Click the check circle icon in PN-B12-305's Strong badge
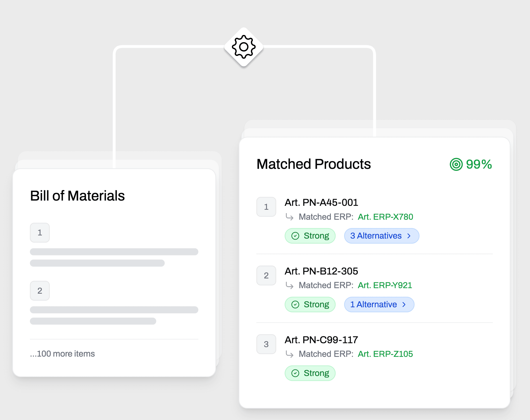Screen dimensions: 530x420 [295, 304]
